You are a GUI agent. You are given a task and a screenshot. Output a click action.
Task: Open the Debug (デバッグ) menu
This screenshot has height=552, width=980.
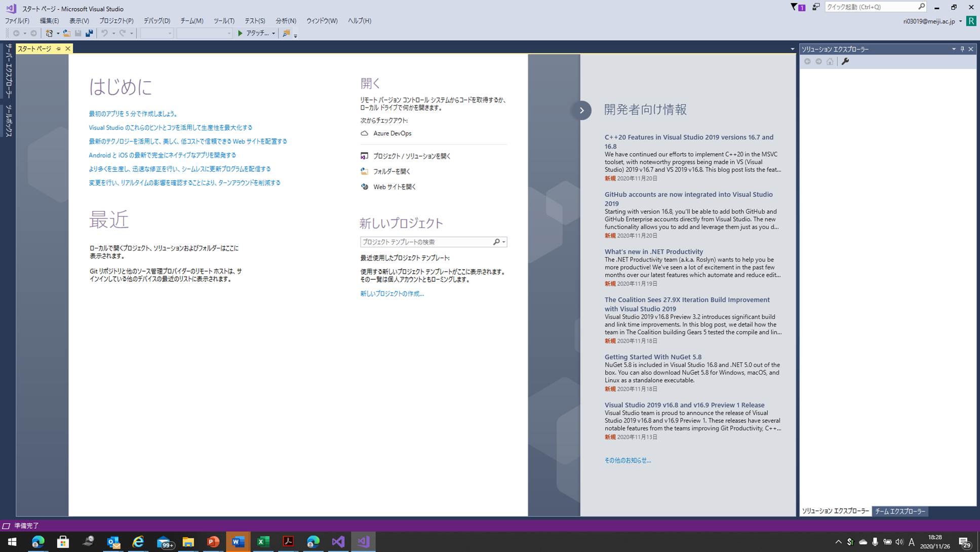(156, 21)
